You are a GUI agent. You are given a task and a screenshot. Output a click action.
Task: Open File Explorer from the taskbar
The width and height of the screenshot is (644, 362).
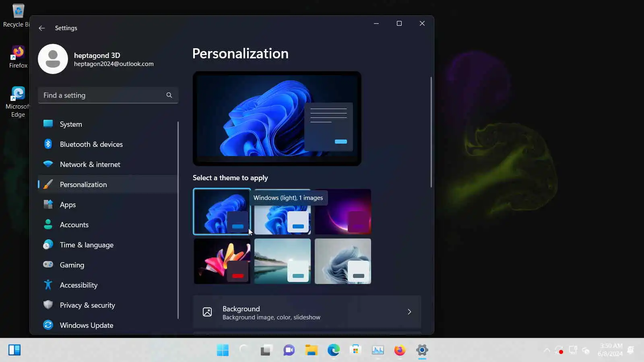pos(311,350)
